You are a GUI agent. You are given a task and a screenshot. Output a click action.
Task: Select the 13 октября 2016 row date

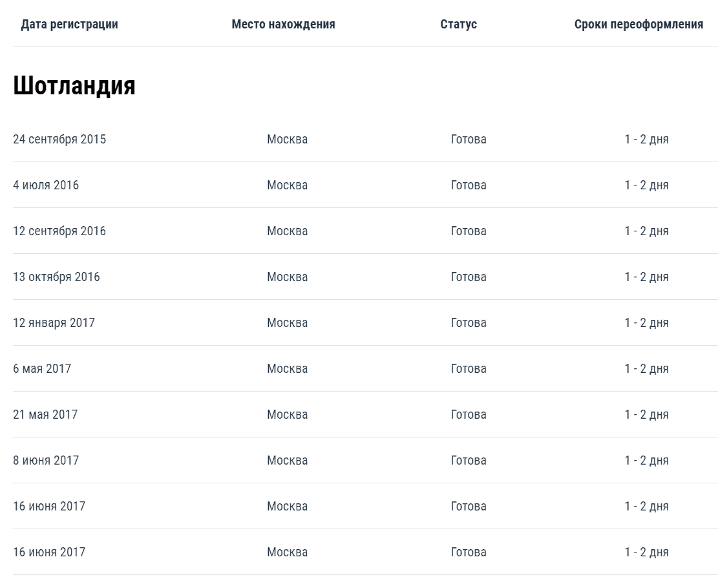coord(56,277)
